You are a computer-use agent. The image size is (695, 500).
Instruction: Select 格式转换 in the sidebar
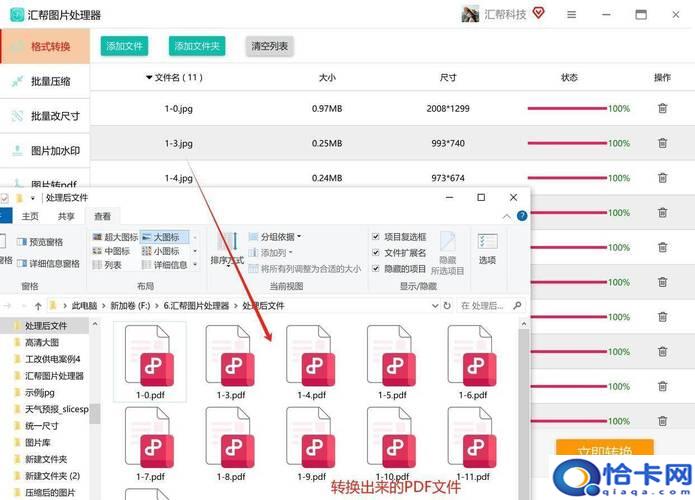coord(45,47)
